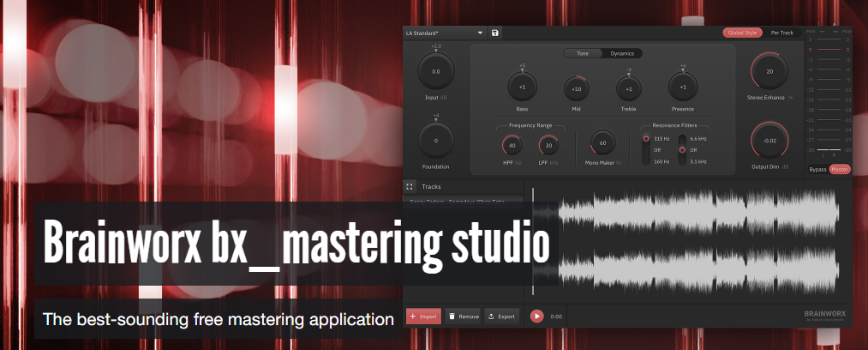Play the track with the red play button

click(536, 317)
